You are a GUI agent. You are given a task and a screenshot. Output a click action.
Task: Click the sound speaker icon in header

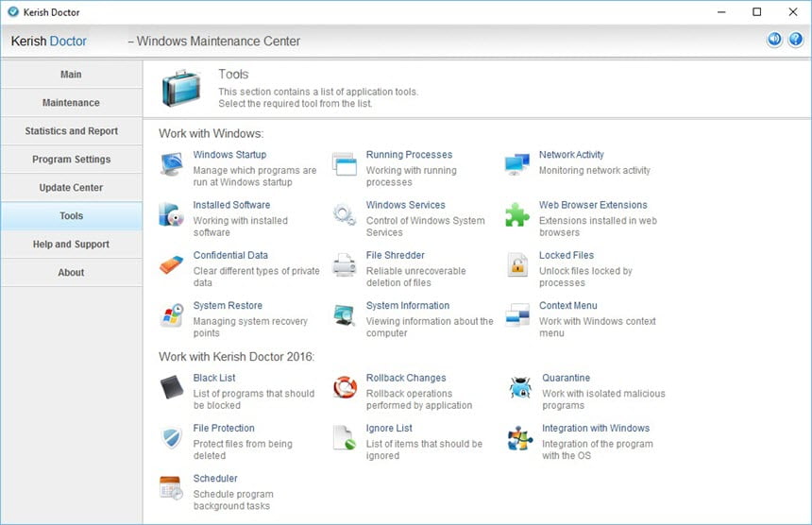click(774, 40)
